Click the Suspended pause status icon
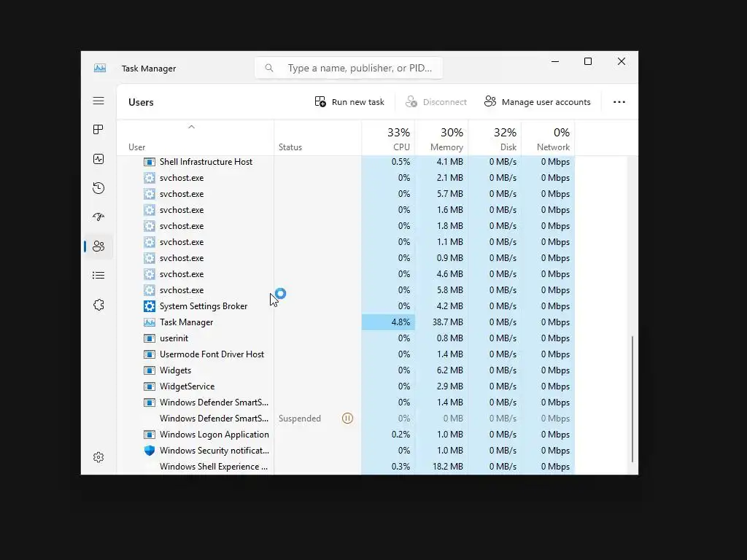This screenshot has width=747, height=560. (x=348, y=419)
